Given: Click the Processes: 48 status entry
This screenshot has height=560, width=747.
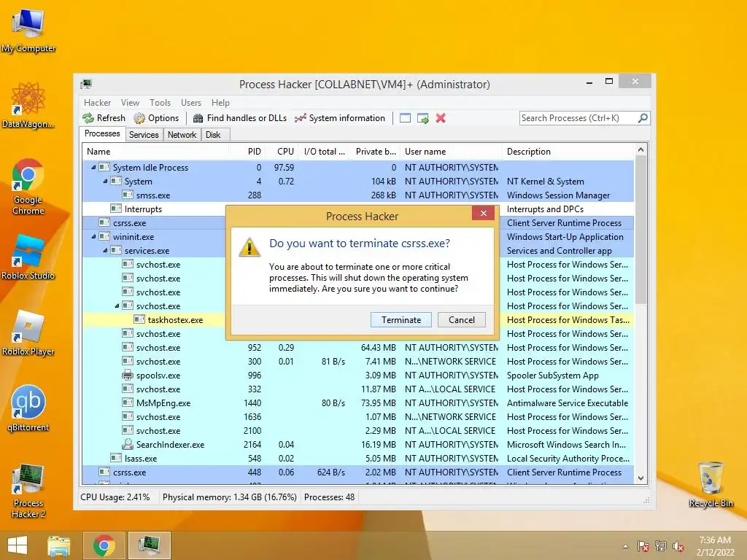Looking at the screenshot, I should click(x=329, y=497).
